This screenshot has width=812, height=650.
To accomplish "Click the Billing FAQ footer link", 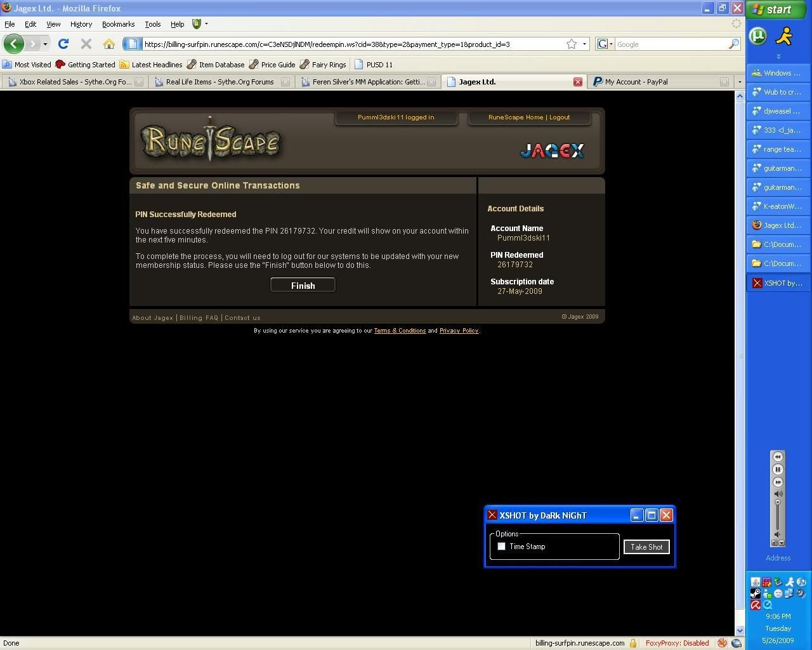I will (199, 317).
